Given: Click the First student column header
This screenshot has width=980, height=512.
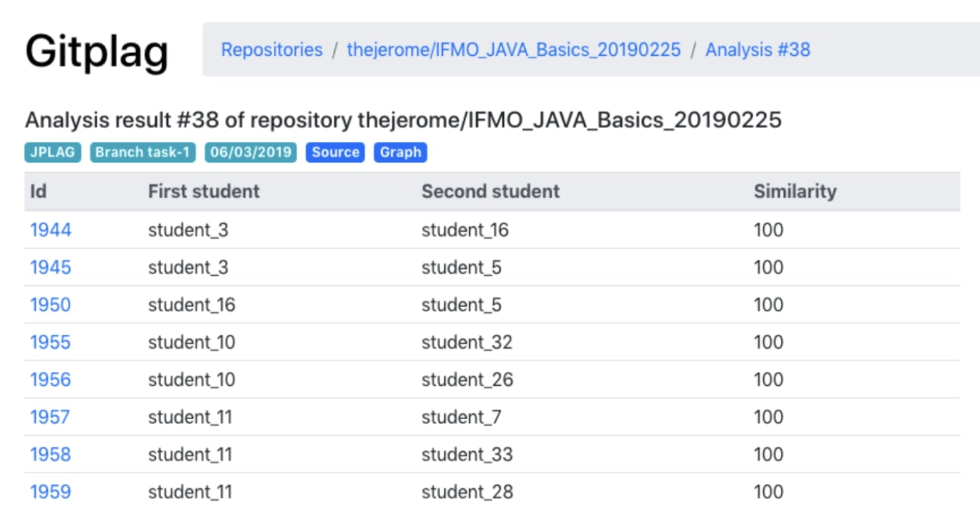Looking at the screenshot, I should click(x=204, y=191).
